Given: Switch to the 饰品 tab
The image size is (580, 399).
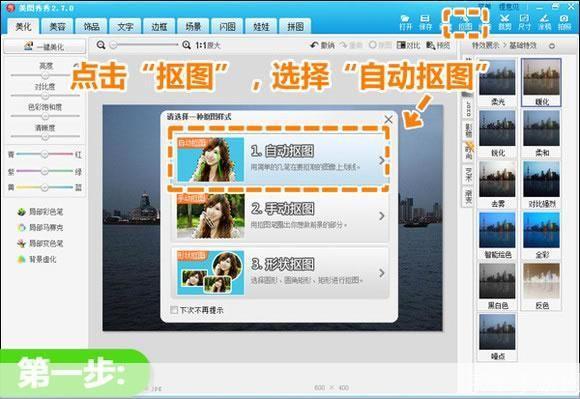Looking at the screenshot, I should [91, 26].
